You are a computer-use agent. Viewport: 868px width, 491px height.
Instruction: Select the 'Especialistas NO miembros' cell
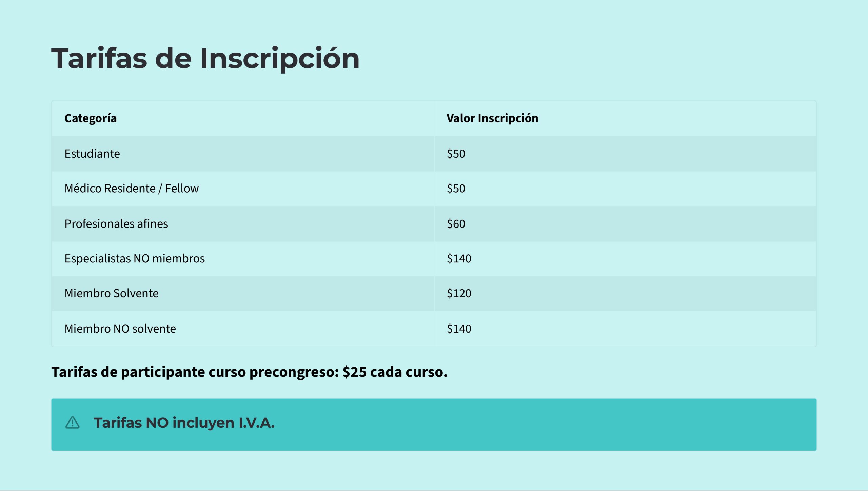click(135, 258)
